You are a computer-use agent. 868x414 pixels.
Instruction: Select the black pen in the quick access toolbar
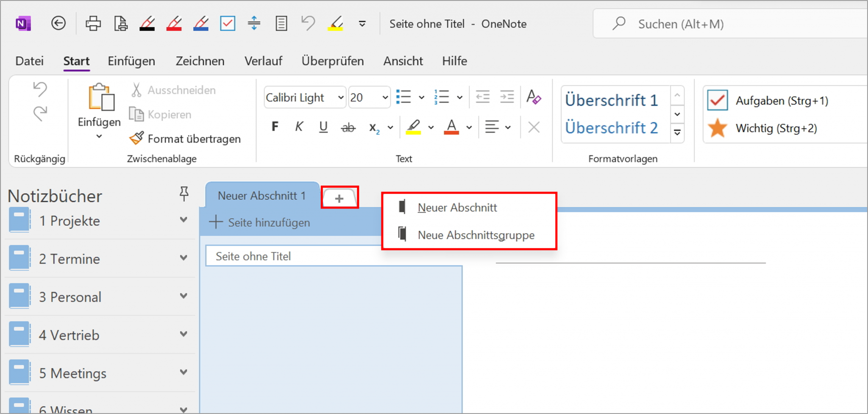pyautogui.click(x=147, y=23)
